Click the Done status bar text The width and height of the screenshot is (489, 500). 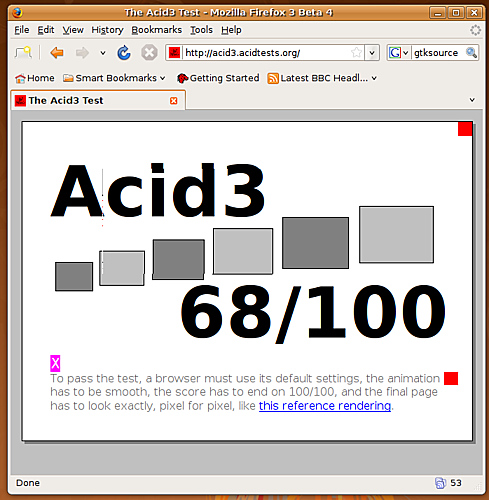(x=28, y=483)
